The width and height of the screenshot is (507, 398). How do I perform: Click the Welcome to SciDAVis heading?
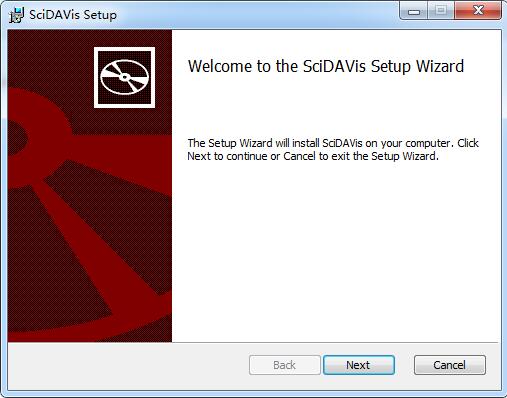[326, 66]
